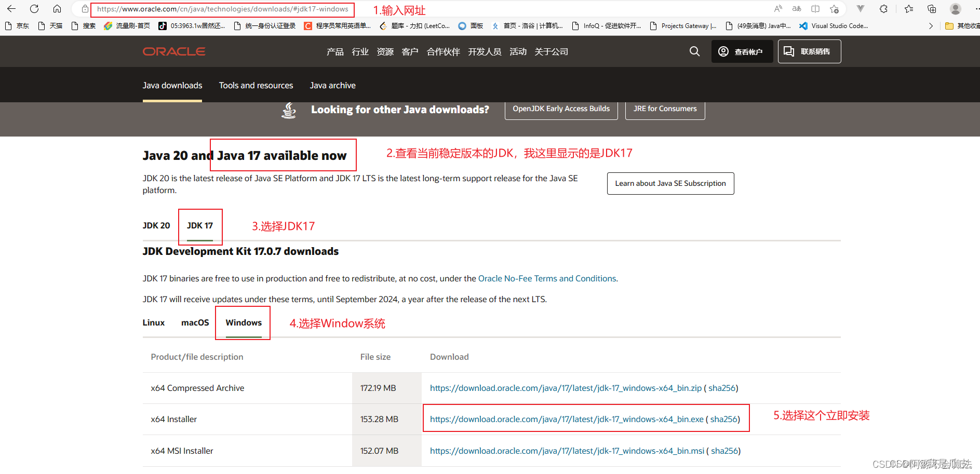Open the Visual Studio Code bookmark
980x474 pixels.
pyautogui.click(x=834, y=26)
